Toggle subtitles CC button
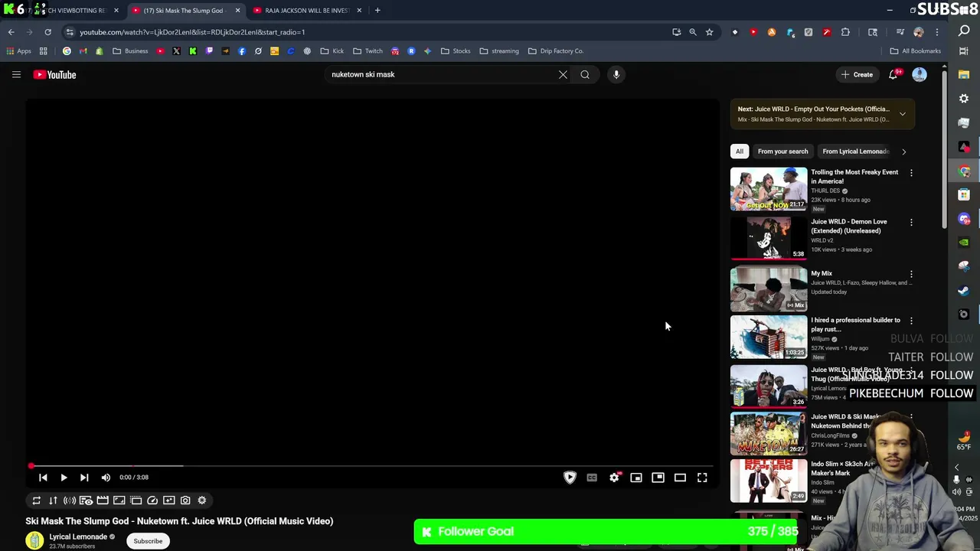The width and height of the screenshot is (980, 551). [x=592, y=478]
